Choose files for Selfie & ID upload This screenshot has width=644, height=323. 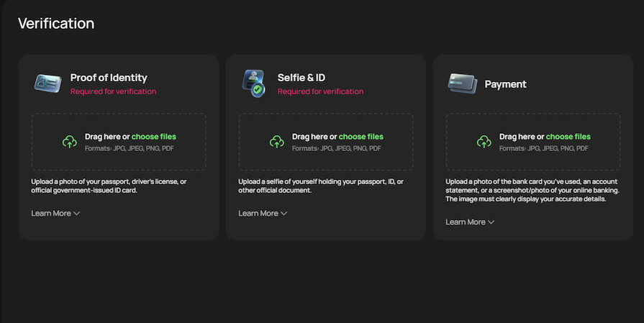click(360, 137)
